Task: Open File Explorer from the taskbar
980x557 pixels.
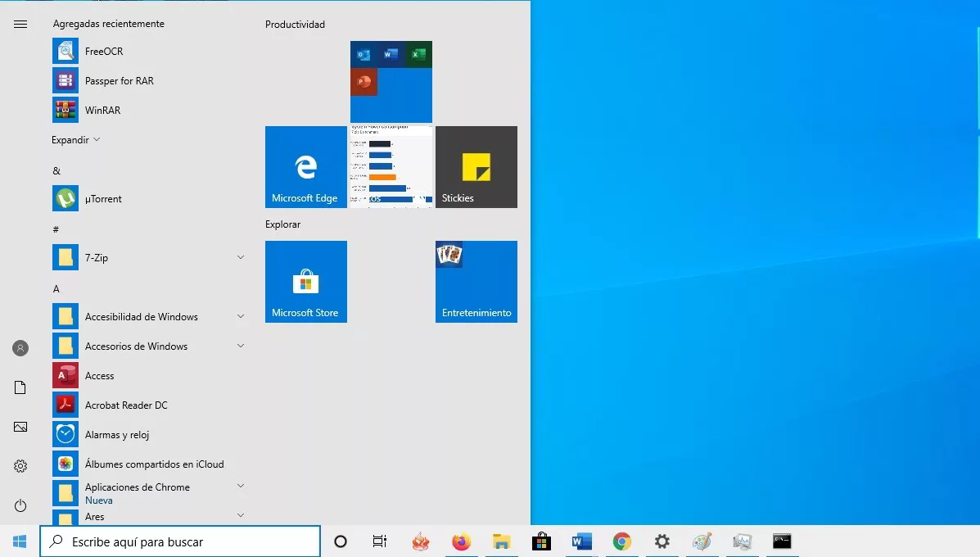Action: pos(501,541)
